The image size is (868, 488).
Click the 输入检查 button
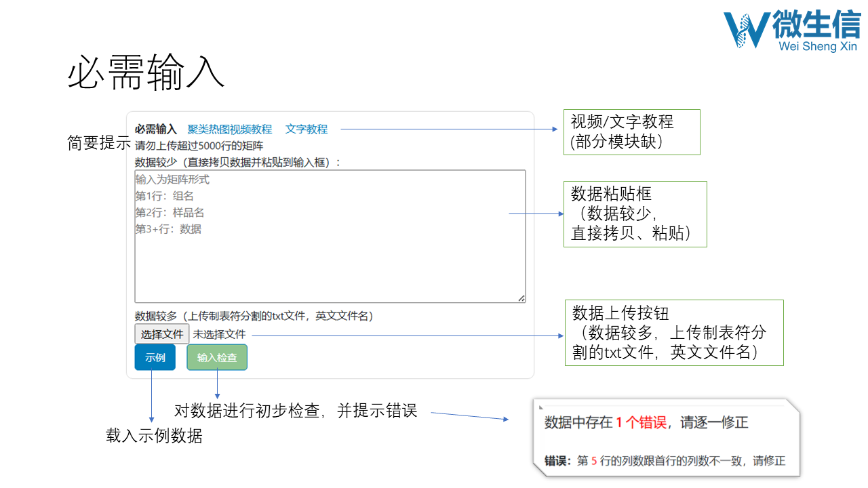217,357
